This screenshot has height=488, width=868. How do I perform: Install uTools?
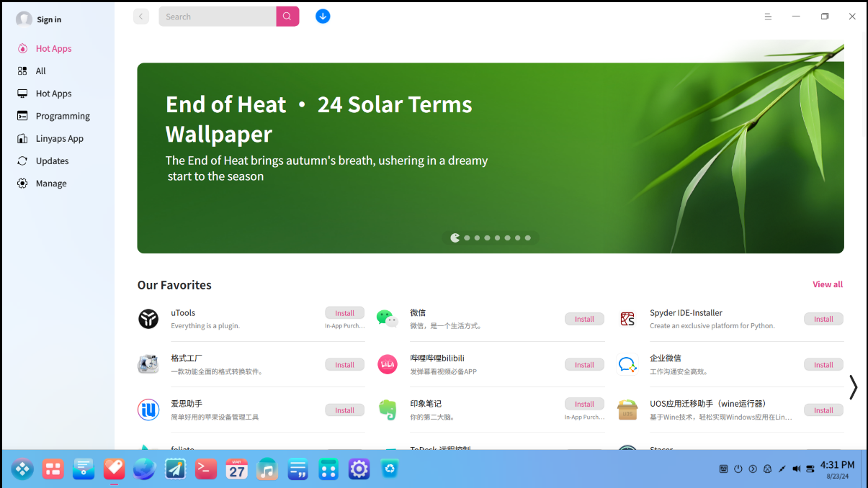click(x=344, y=312)
